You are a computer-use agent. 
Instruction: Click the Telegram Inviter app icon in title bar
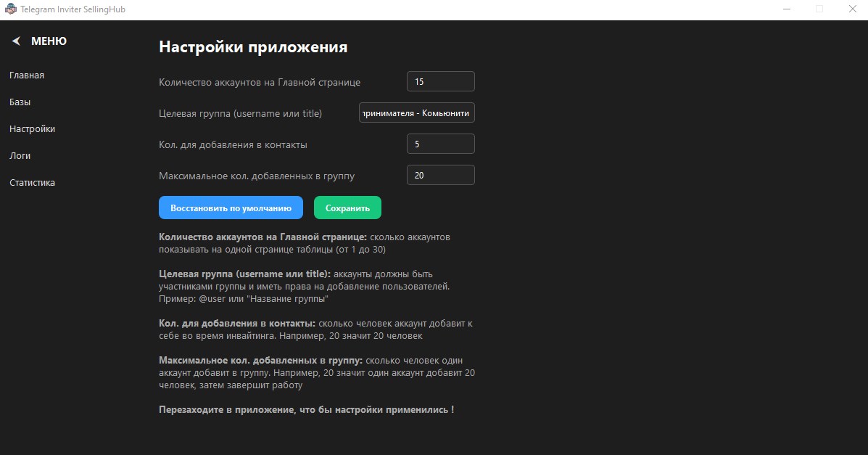pos(10,9)
